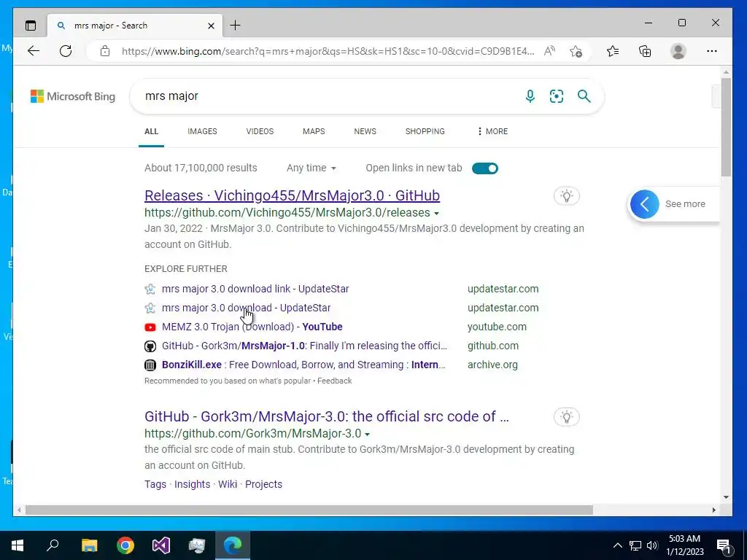Click the youtube.com source text

point(497,327)
